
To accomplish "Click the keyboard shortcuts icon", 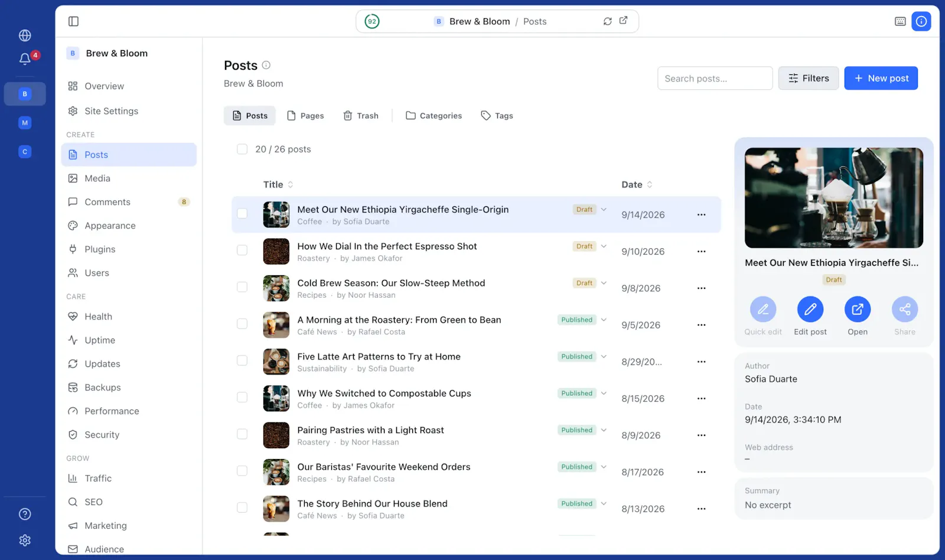I will click(x=900, y=21).
